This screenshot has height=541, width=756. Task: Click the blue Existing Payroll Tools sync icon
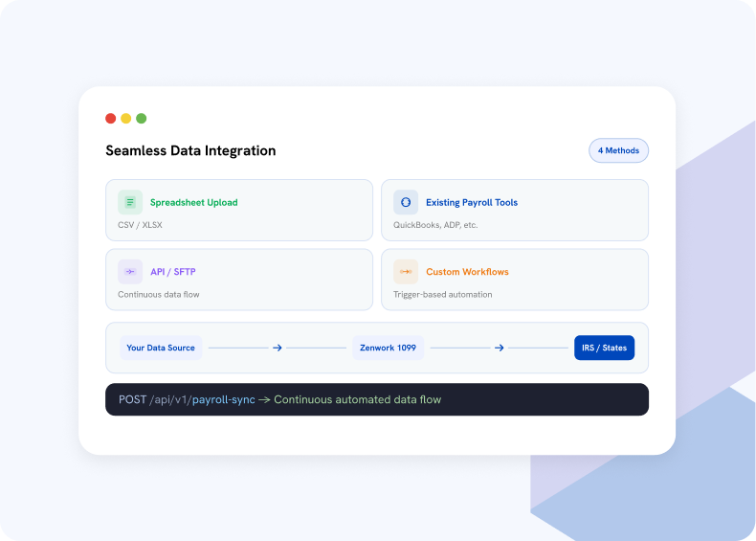tap(406, 202)
